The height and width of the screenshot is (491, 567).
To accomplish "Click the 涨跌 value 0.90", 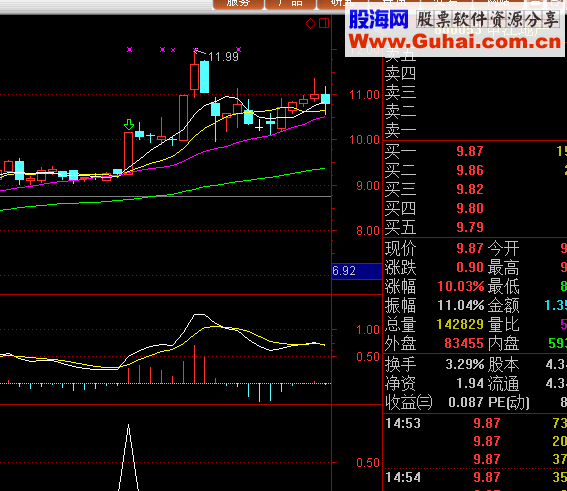I will [469, 267].
